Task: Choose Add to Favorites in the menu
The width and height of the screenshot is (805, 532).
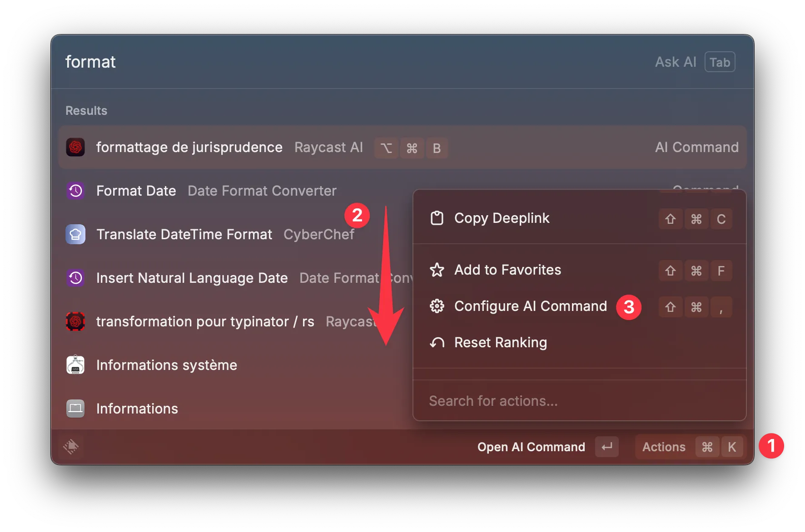Action: tap(580, 270)
